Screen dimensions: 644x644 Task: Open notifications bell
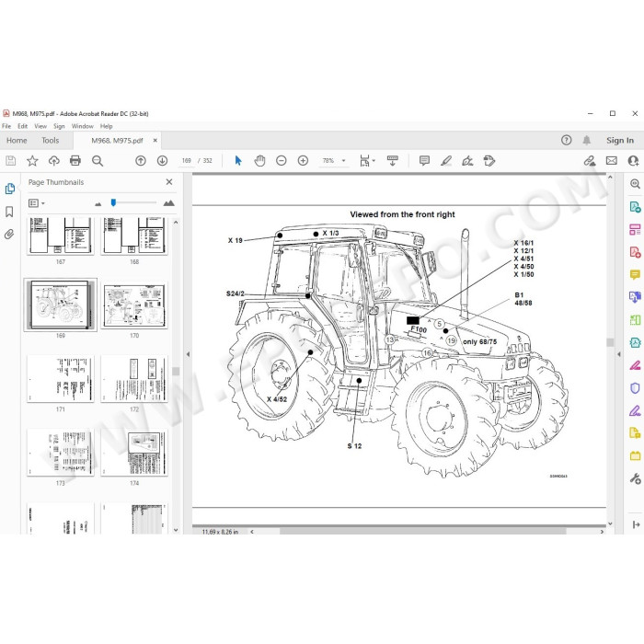click(x=587, y=140)
